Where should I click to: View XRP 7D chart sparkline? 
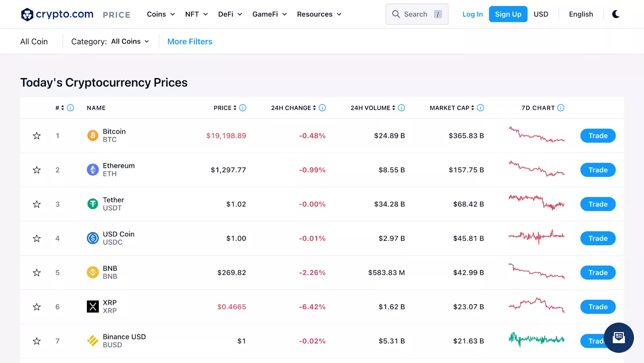537,305
